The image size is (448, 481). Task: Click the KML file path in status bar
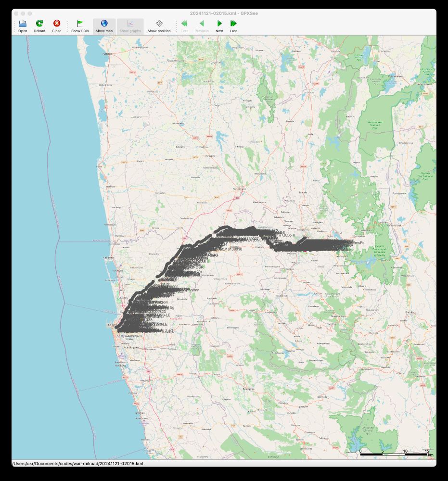(77, 464)
